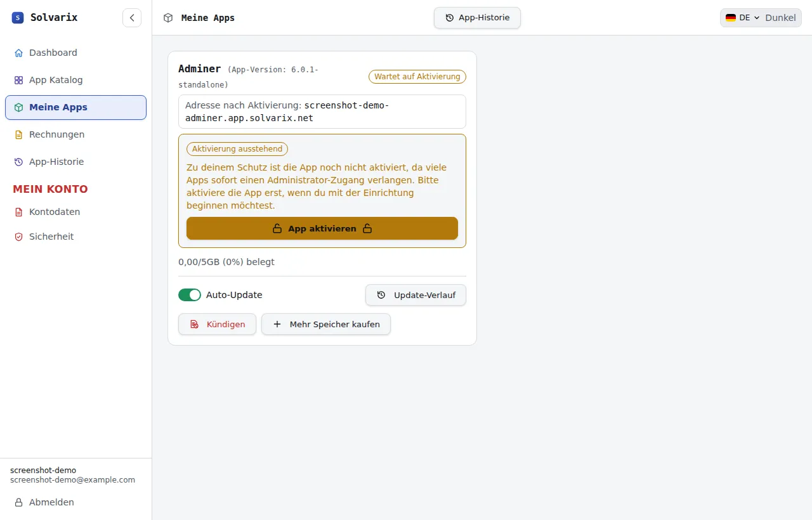Click the Abmelden logout button
The image size is (812, 520).
point(75,502)
